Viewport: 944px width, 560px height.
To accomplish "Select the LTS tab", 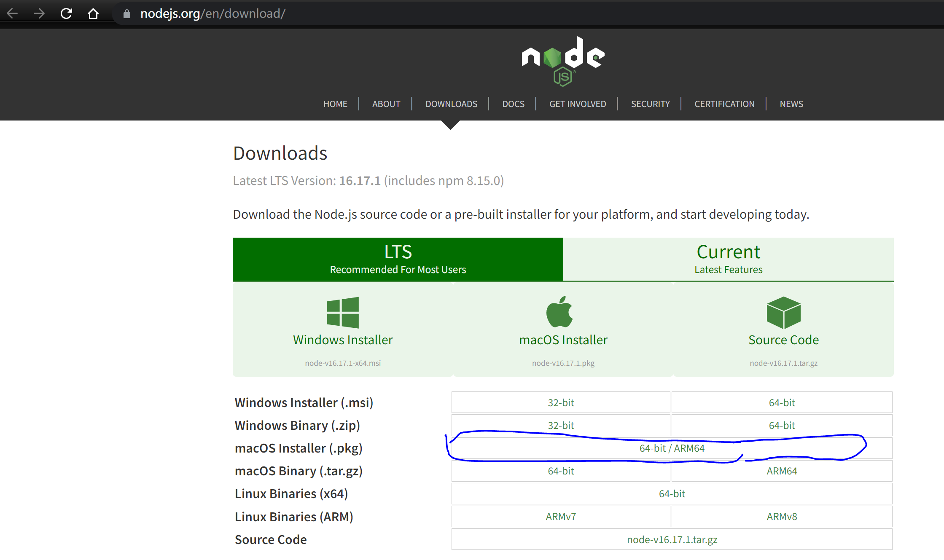I will pyautogui.click(x=398, y=259).
